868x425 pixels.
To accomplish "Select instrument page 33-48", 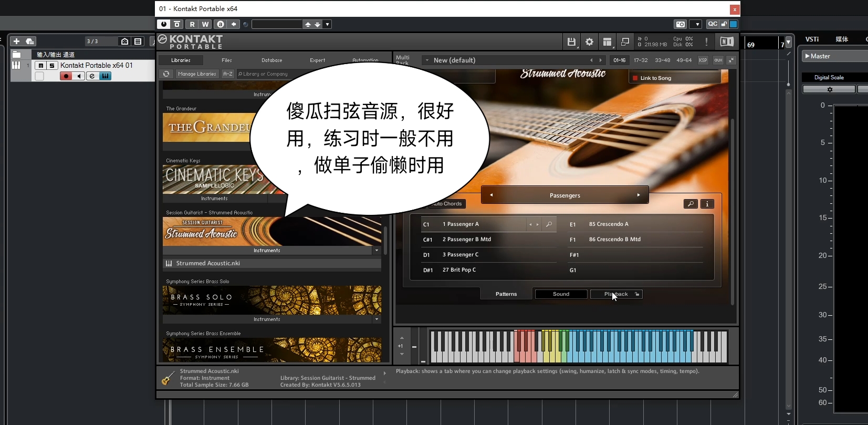I will pyautogui.click(x=662, y=60).
